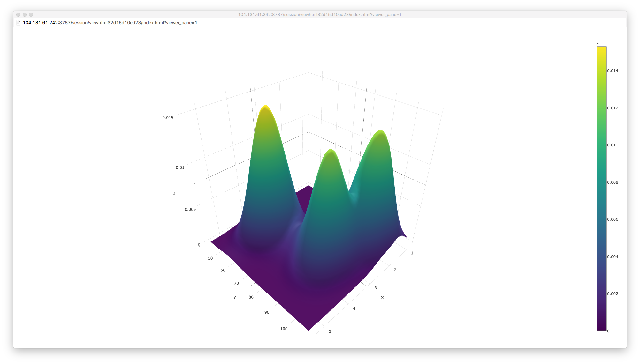
Task: Click the 0.015 tick label on the z axis
Action: pyautogui.click(x=167, y=118)
